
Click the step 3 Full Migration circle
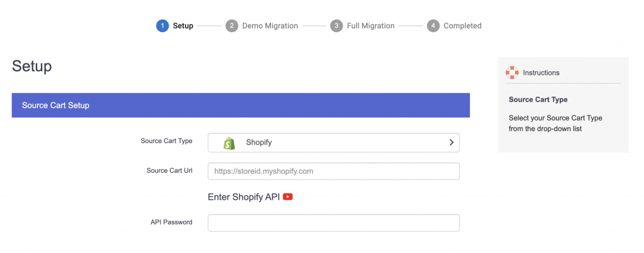(x=336, y=26)
